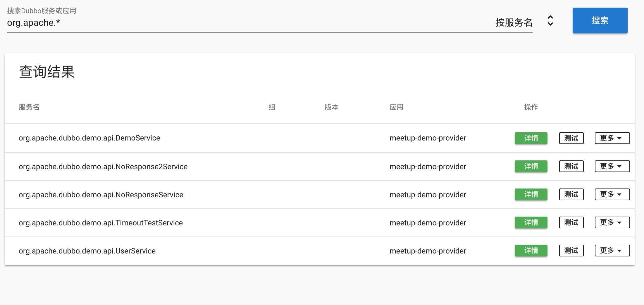Click 详情 for DemoService
The width and height of the screenshot is (644, 305).
click(531, 138)
